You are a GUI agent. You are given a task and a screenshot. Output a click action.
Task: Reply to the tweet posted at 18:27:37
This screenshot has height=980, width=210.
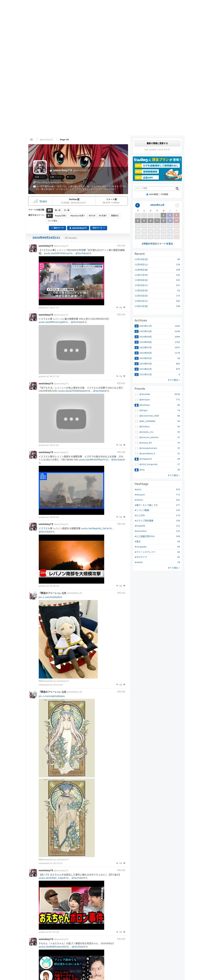pos(117,307)
